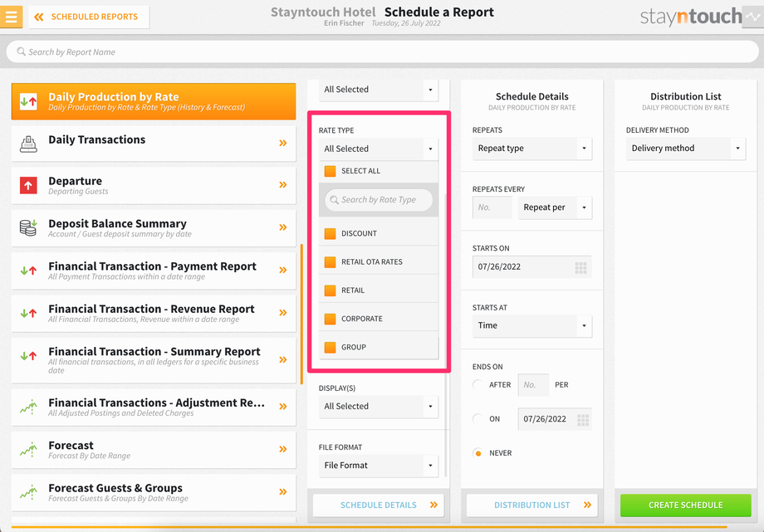Select Financial Transaction - Summary Report
764x532 pixels.
click(x=154, y=360)
